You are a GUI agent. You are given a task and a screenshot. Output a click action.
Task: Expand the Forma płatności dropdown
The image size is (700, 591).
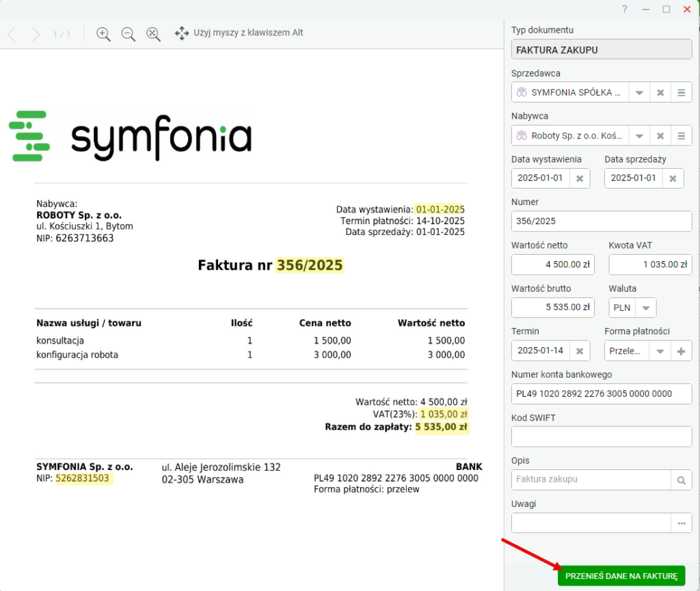click(x=660, y=351)
